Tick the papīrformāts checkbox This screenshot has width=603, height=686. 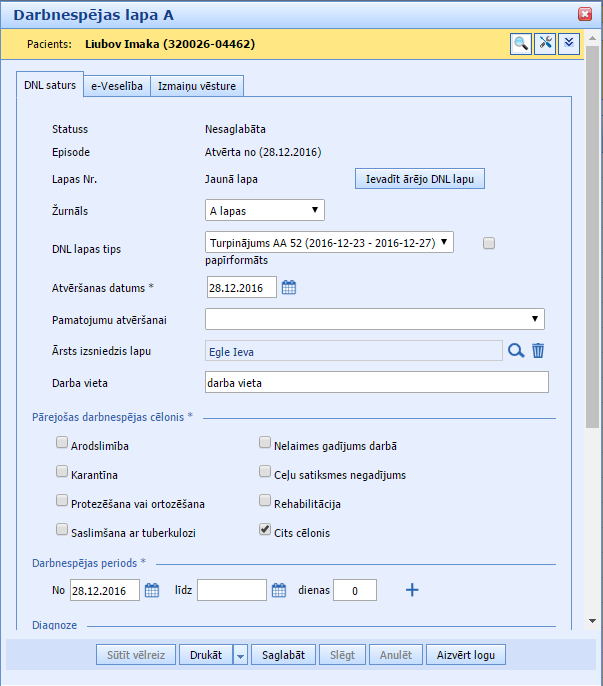pos(489,243)
